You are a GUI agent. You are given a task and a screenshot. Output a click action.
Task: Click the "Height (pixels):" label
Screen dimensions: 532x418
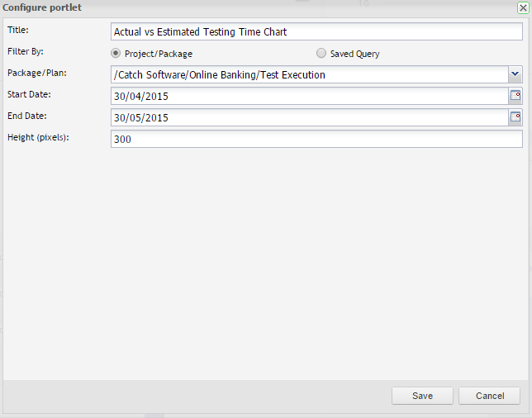click(x=38, y=137)
